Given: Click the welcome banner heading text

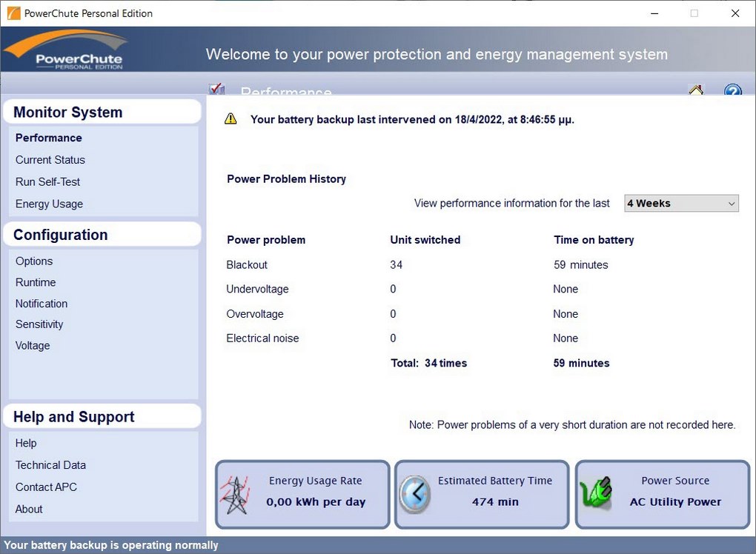Looking at the screenshot, I should point(437,54).
